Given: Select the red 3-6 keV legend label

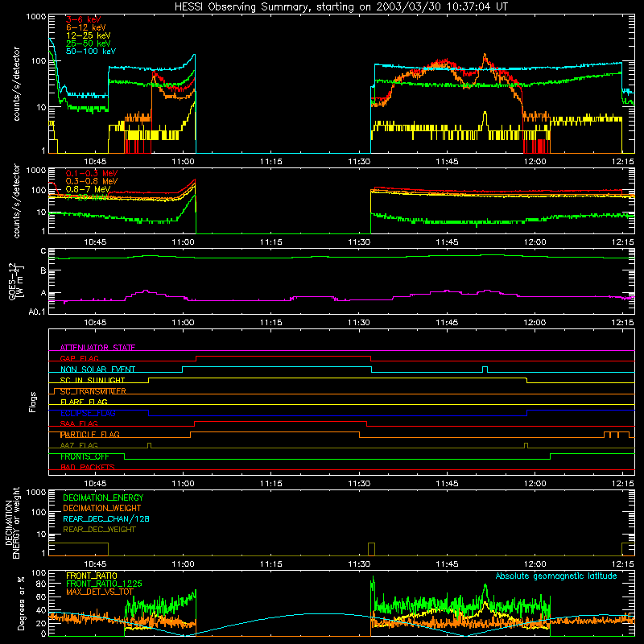Looking at the screenshot, I should [x=83, y=19].
